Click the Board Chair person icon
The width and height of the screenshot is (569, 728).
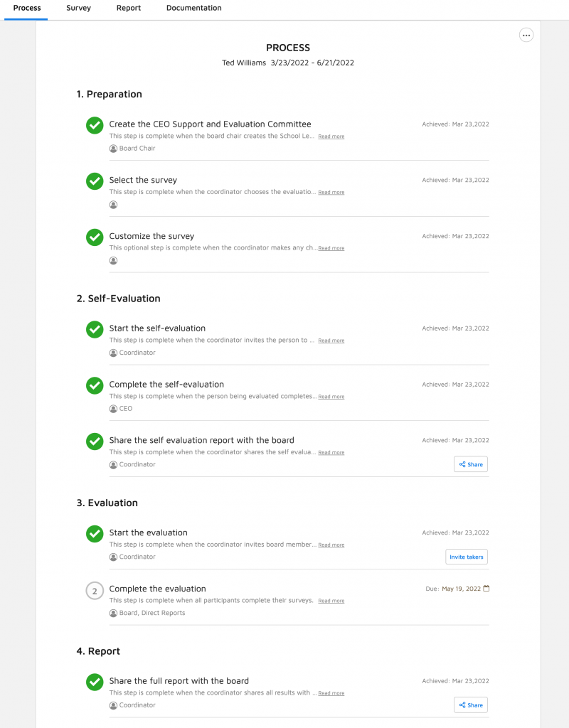pyautogui.click(x=113, y=149)
